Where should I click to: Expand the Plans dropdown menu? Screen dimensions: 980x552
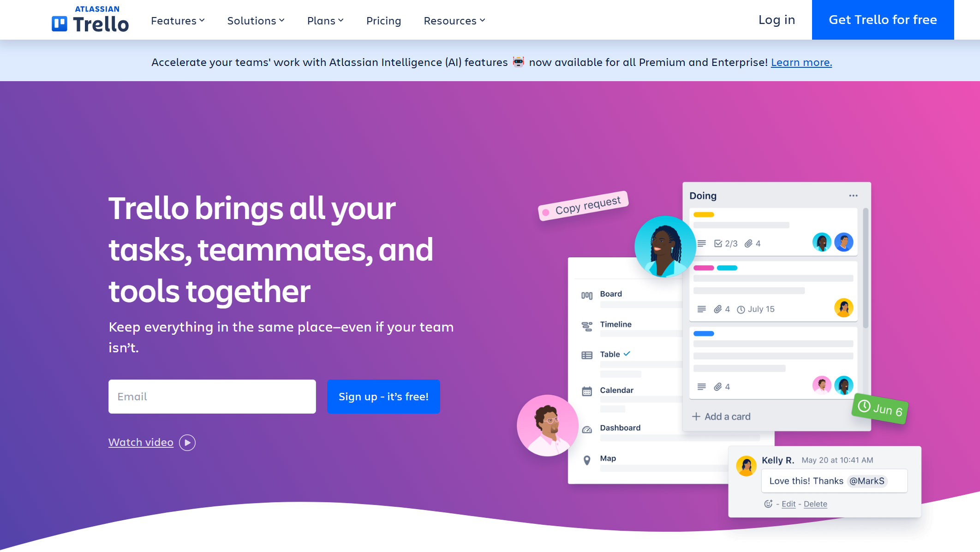tap(326, 19)
